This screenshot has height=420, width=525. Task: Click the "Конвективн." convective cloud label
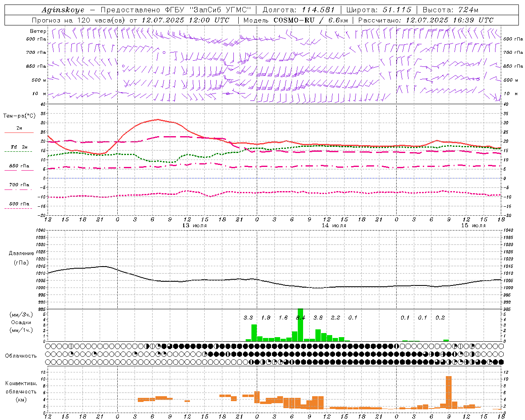point(21,383)
